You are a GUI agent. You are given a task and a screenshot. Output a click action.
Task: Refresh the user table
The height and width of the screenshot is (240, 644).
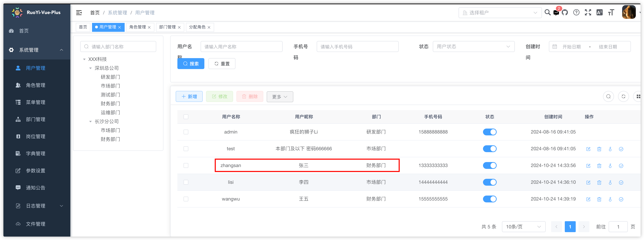(624, 97)
